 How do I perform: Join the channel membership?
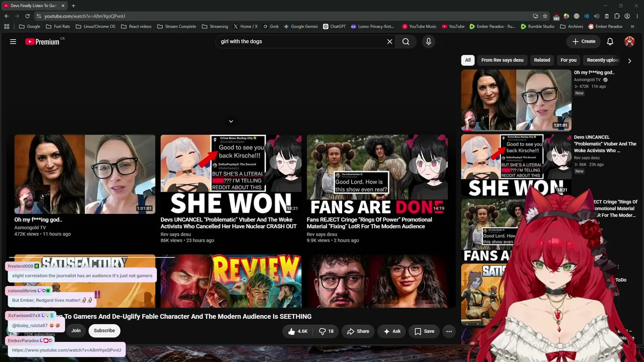point(76,331)
